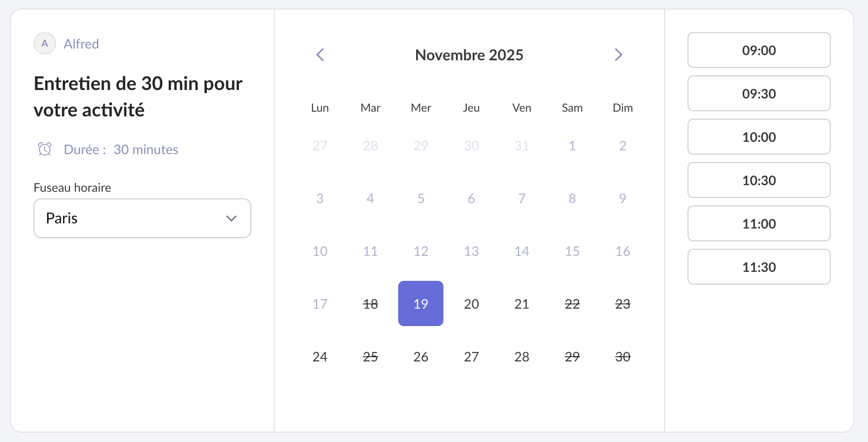This screenshot has width=868, height=442.
Task: Pick the 10:00 time slot
Action: point(759,137)
